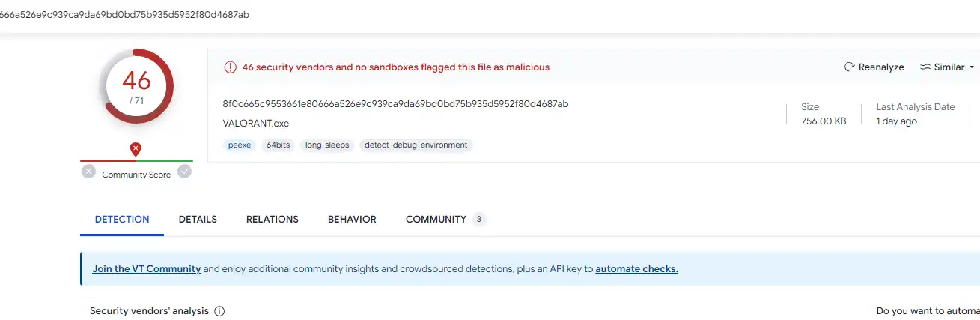
Task: Click the "automate checks" link
Action: [636, 269]
